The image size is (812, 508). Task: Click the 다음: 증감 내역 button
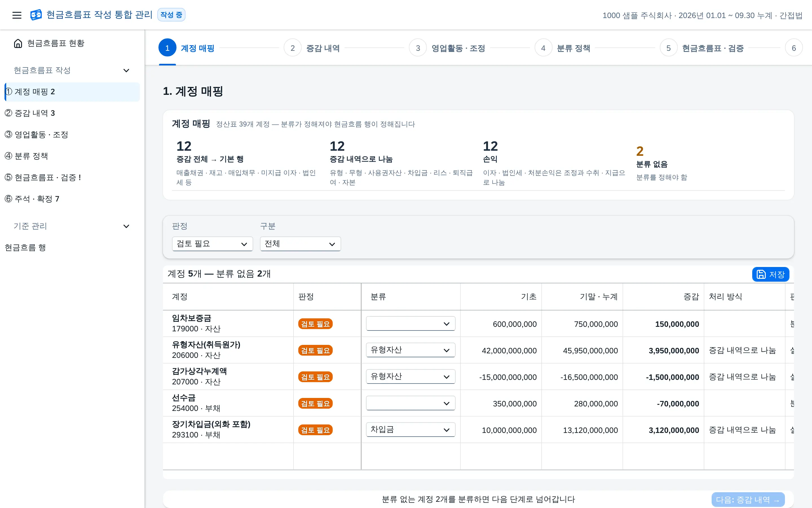click(x=748, y=500)
